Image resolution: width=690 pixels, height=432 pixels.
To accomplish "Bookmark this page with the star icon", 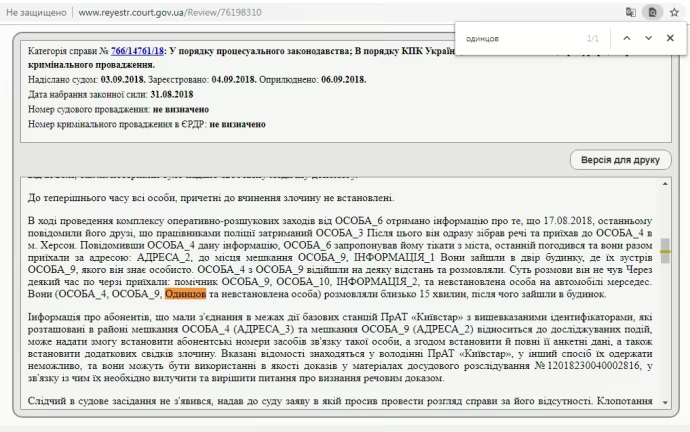I will click(x=673, y=12).
